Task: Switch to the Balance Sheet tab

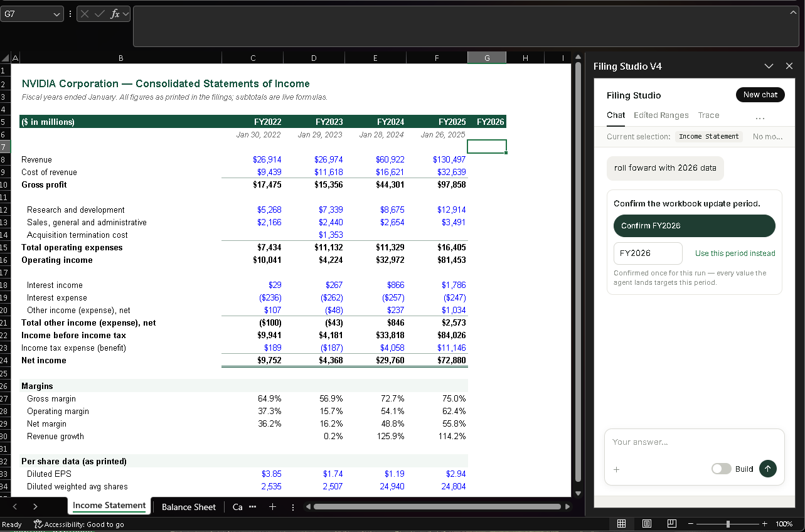Action: point(188,507)
